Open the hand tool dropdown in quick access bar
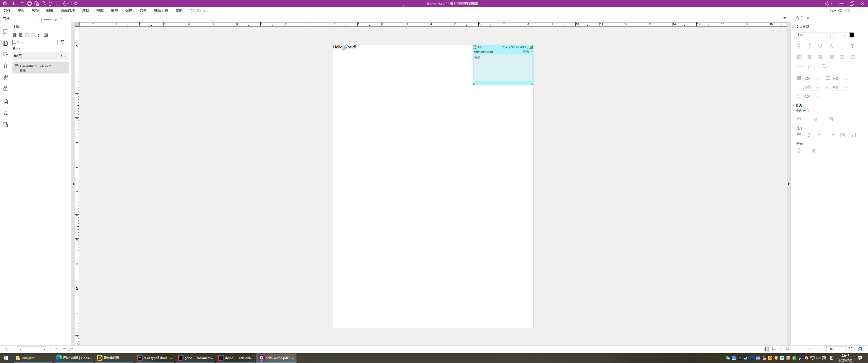 (66, 3)
